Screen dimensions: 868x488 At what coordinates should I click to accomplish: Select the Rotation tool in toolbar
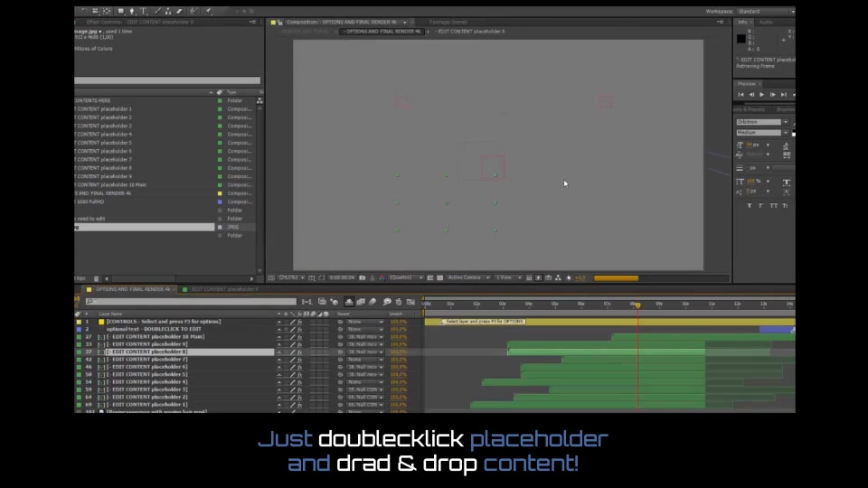pyautogui.click(x=84, y=11)
